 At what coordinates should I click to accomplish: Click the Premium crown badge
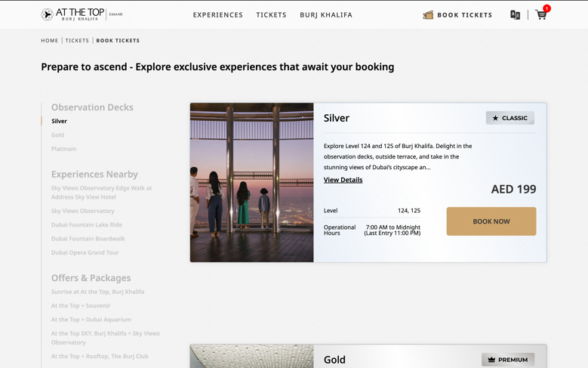(508, 360)
